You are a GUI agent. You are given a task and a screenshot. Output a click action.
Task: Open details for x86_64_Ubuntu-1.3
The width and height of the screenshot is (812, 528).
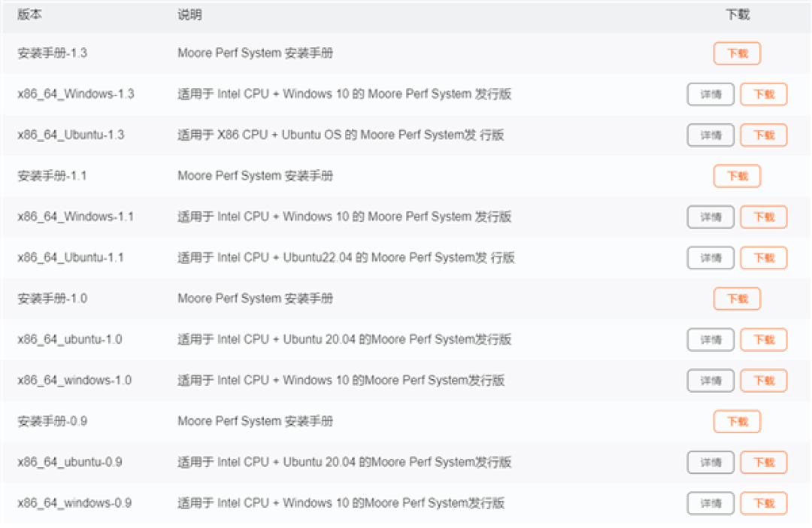tap(710, 135)
